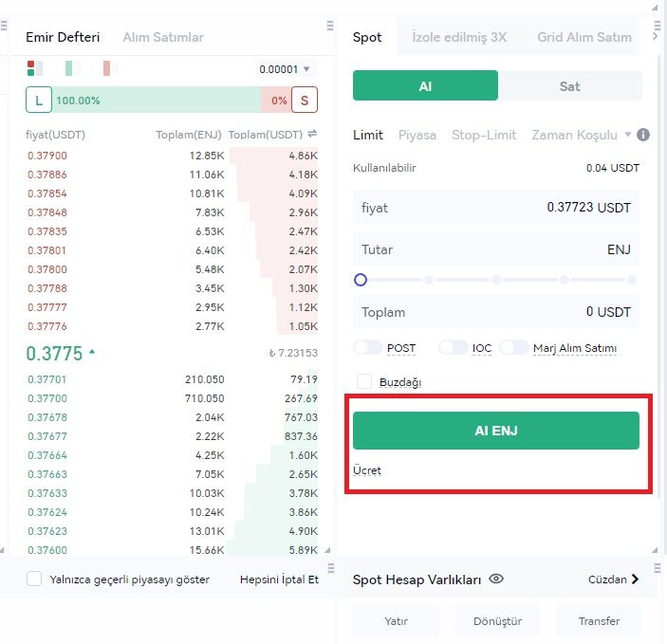This screenshot has height=644, width=667.
Task: Click the L long ratio icon
Action: (x=39, y=100)
